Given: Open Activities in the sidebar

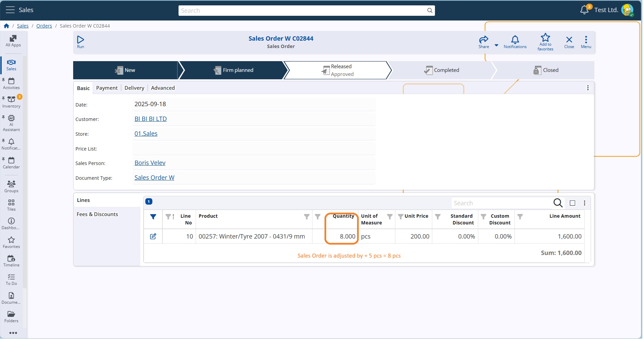Looking at the screenshot, I should (11, 84).
